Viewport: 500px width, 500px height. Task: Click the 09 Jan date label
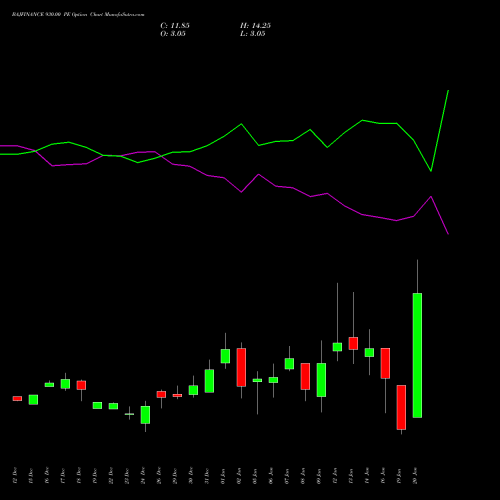(x=319, y=476)
